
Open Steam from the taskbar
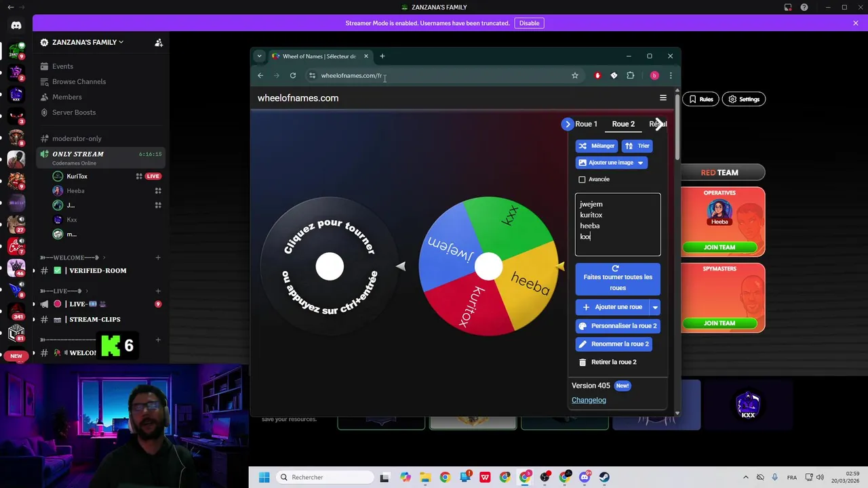click(604, 477)
